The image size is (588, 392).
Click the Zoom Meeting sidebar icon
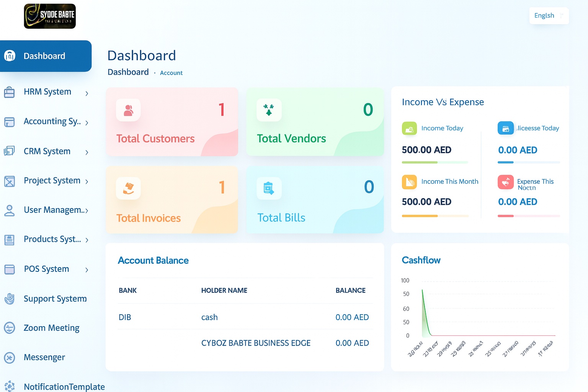[10, 328]
